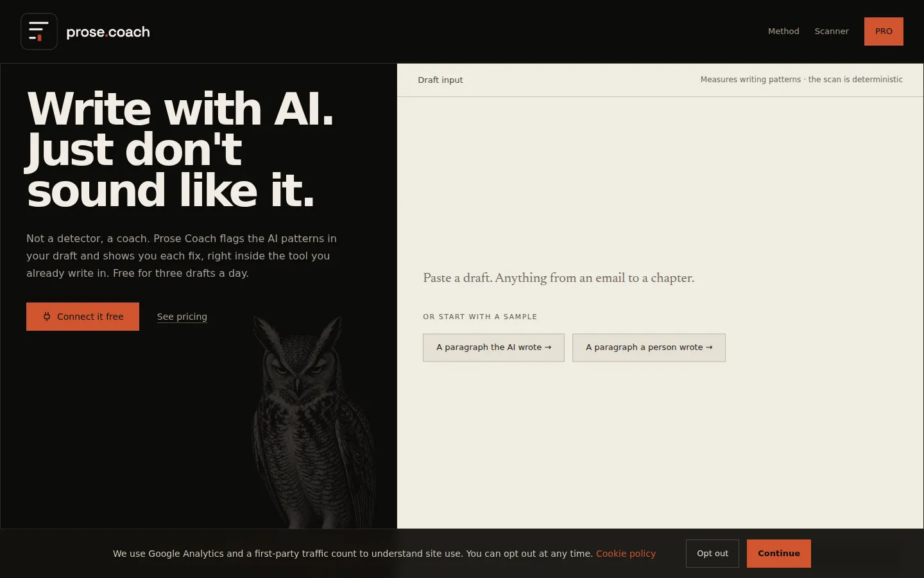Click the 'Measures writing patterns' note
Screen dimensions: 924x578
point(801,80)
